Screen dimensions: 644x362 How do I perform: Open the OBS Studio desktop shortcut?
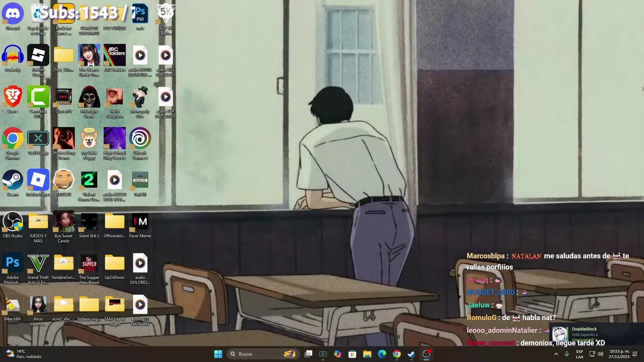pyautogui.click(x=13, y=225)
